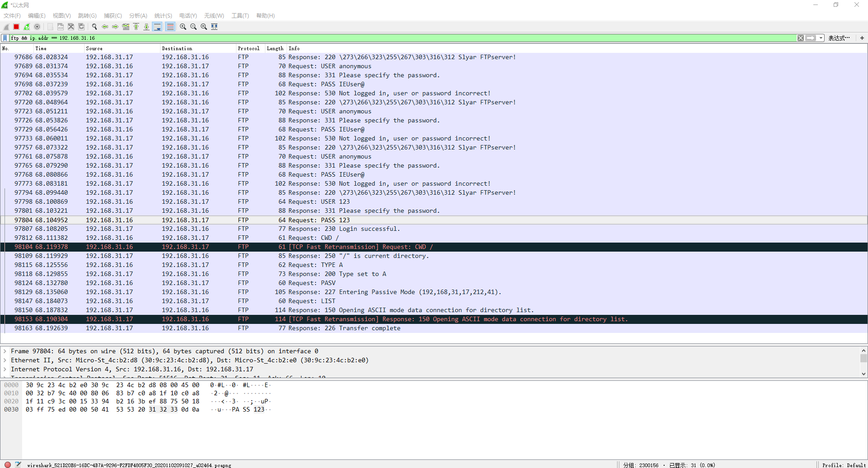Go back to previous packet in history
This screenshot has height=468, width=868.
(105, 27)
